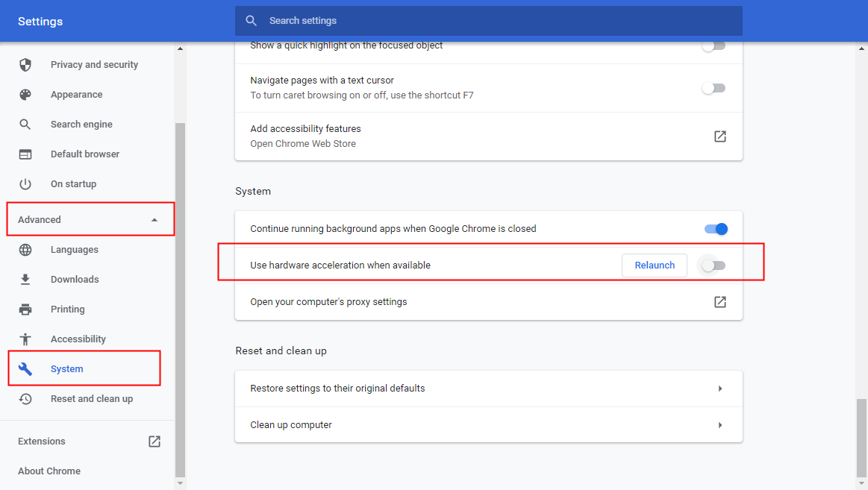
Task: Expand Restore settings to original defaults
Action: pyautogui.click(x=719, y=389)
